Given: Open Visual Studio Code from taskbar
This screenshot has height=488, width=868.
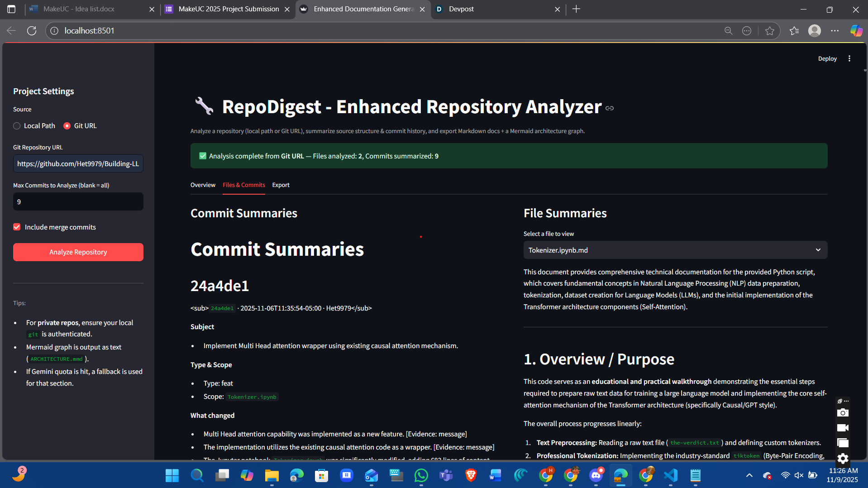Looking at the screenshot, I should tap(671, 475).
